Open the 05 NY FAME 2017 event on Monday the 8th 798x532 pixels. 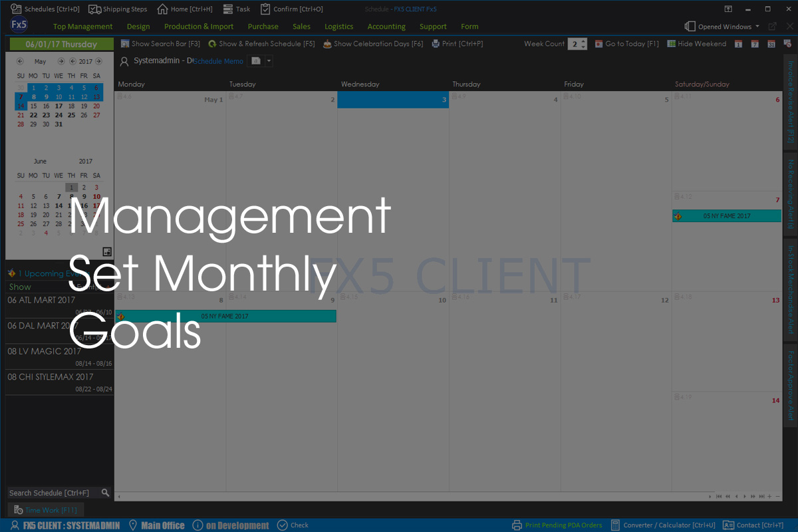(226, 317)
